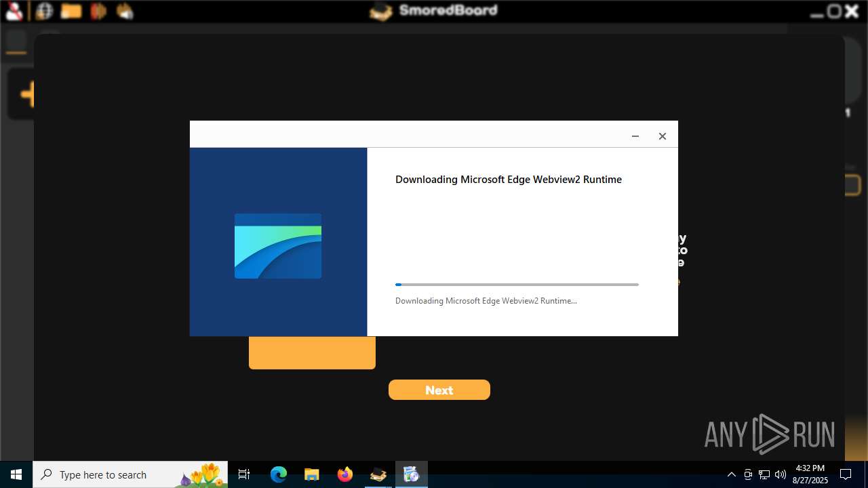
Task: Close the WebView2 download dialog
Action: [663, 136]
